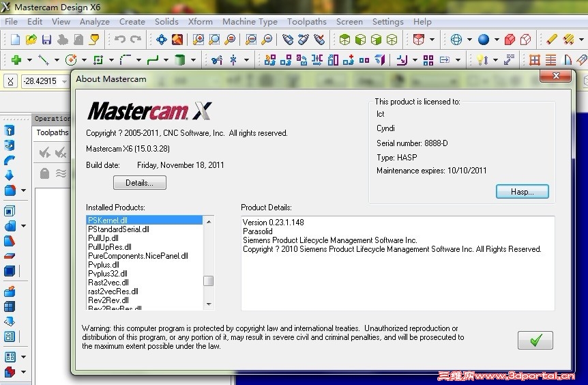
Task: Click the Fit to screen icon
Action: coord(161,40)
